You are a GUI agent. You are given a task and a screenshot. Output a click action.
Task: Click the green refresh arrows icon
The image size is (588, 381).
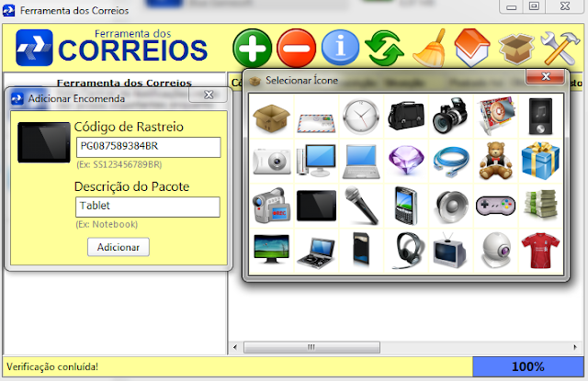click(384, 48)
